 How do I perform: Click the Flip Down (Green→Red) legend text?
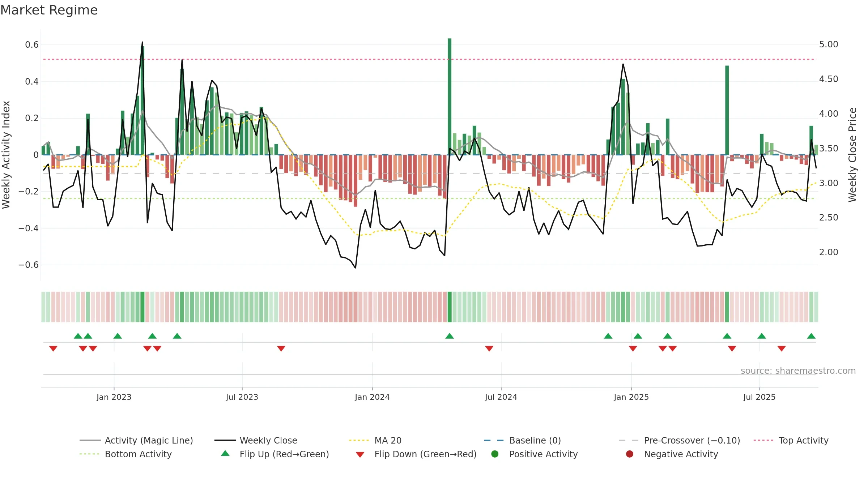coord(425,454)
